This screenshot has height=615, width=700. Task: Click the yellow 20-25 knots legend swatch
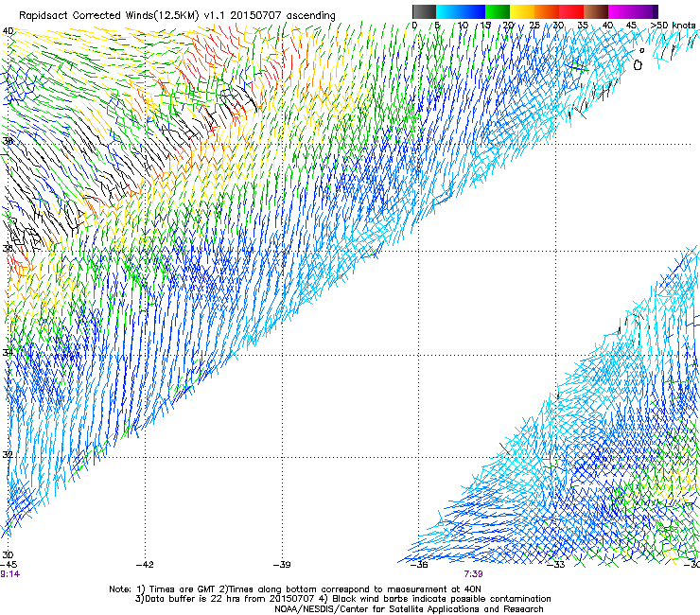(522, 11)
